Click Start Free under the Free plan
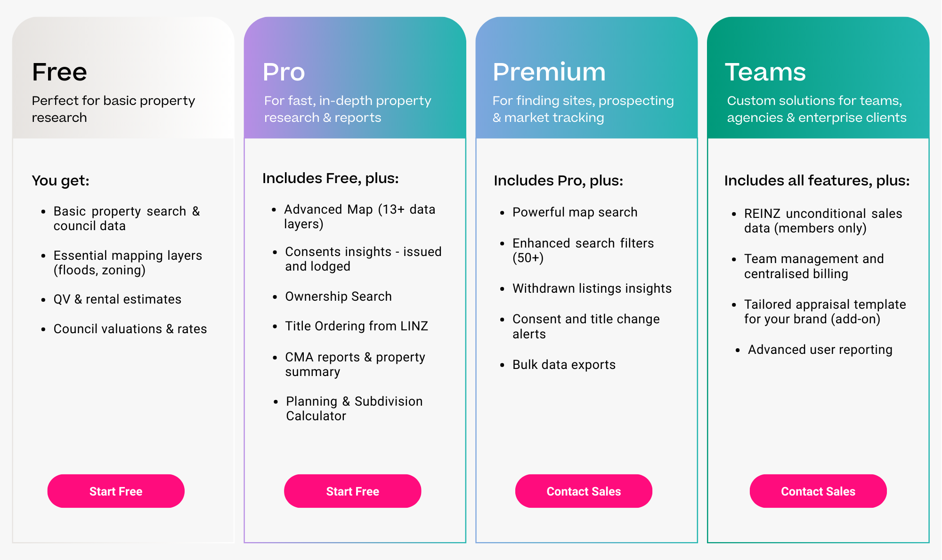Viewport: 942px width, 560px height. click(x=115, y=491)
